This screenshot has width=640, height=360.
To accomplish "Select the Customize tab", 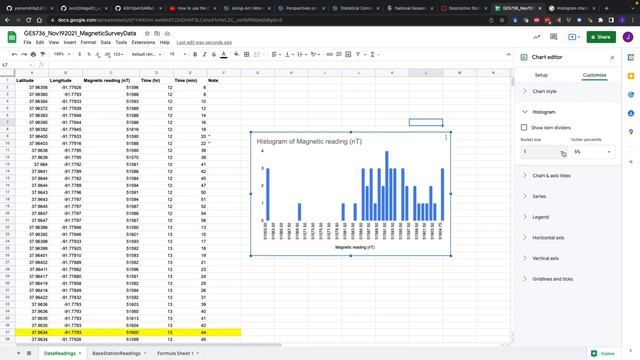I will (594, 75).
